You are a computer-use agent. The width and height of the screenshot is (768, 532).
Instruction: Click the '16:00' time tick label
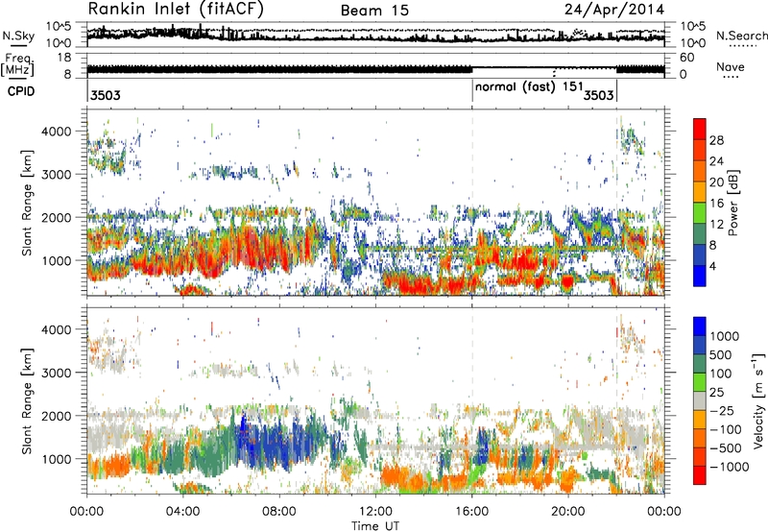coord(471,512)
